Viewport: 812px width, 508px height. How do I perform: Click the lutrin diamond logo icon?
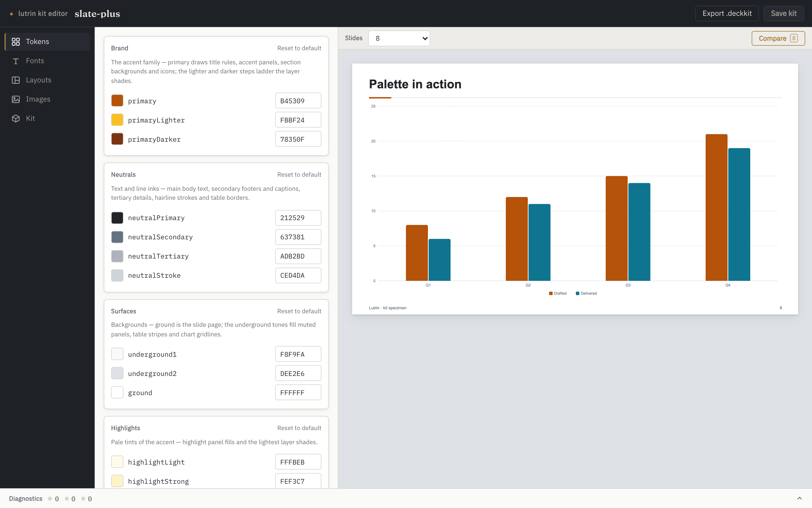[11, 14]
